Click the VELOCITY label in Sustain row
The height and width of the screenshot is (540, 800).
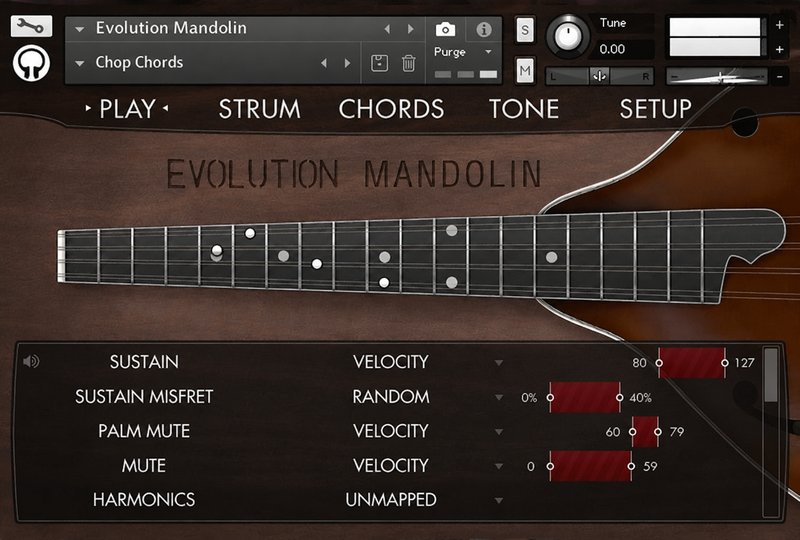click(391, 362)
